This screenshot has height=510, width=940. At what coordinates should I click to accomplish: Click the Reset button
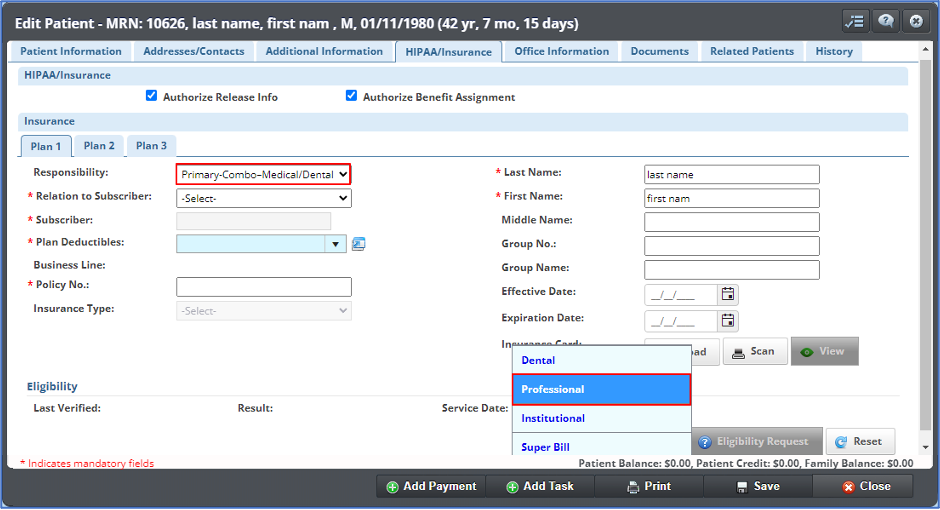point(859,441)
